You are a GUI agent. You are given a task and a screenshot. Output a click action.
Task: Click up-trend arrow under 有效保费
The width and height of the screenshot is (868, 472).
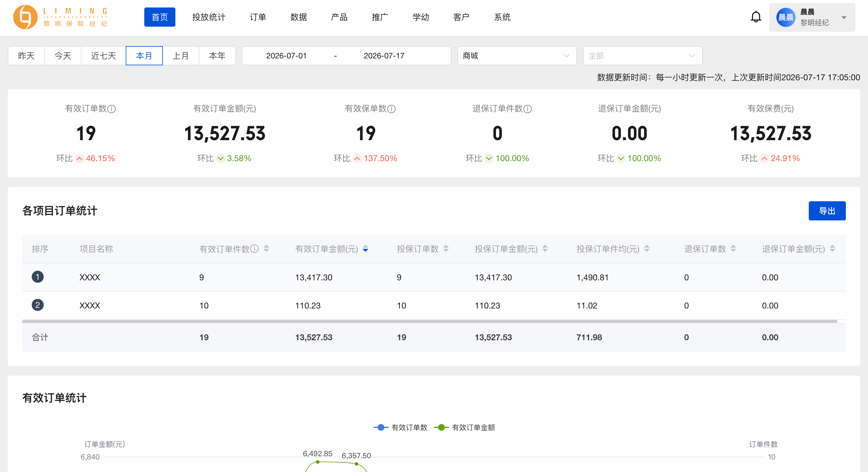click(x=764, y=158)
